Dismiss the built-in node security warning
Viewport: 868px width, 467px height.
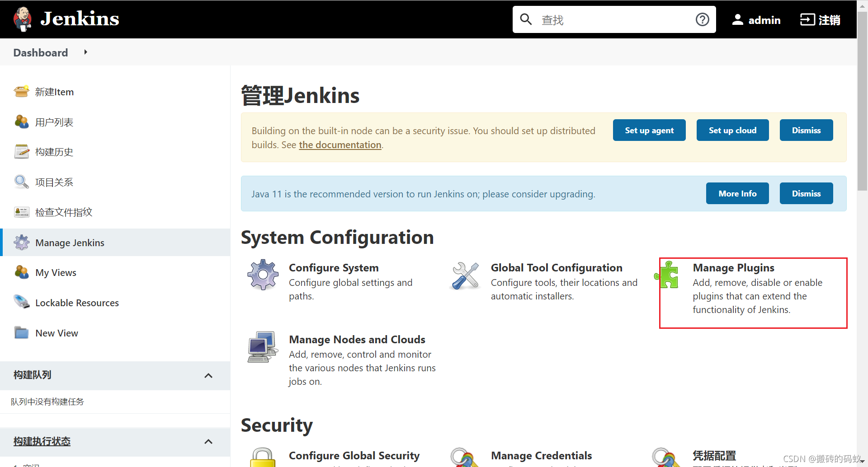806,130
